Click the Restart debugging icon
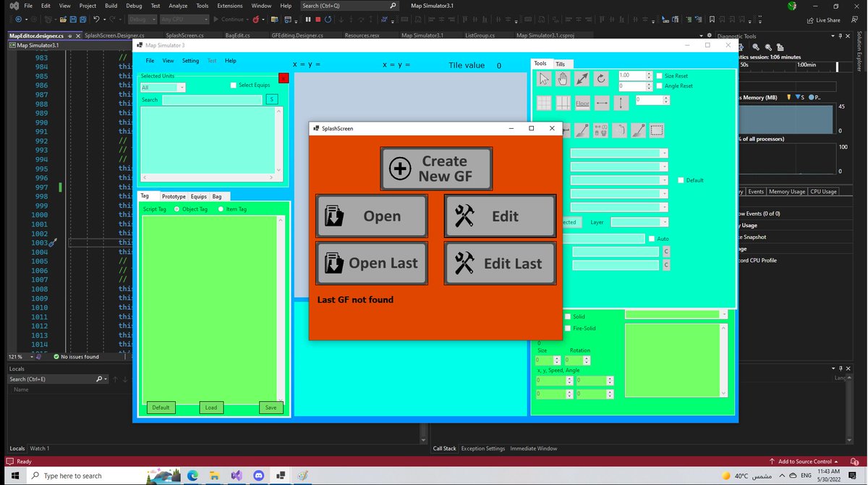 (x=329, y=20)
